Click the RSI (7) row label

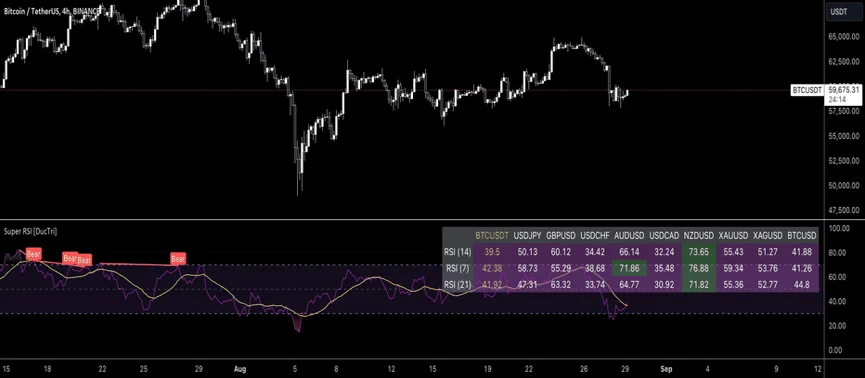(458, 269)
